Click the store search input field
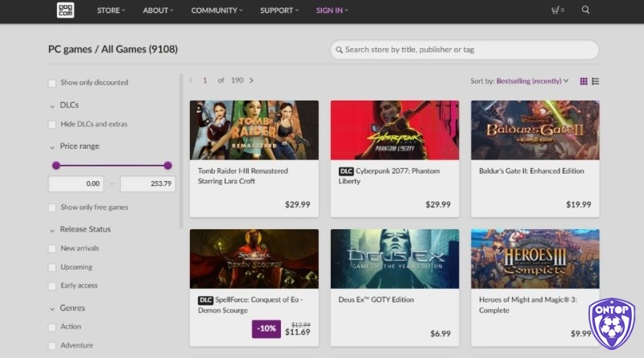 pos(464,50)
